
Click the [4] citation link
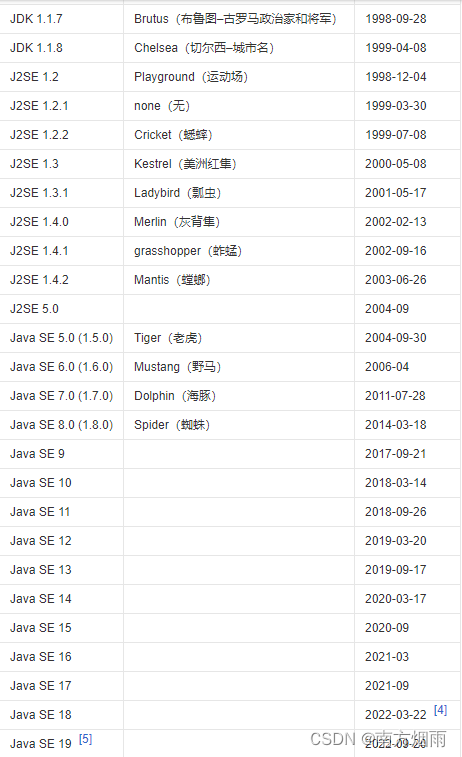(440, 710)
